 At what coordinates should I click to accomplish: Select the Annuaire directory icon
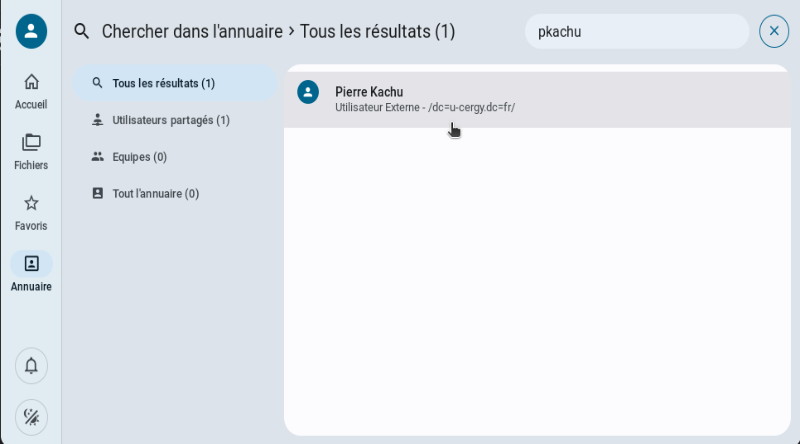31,264
